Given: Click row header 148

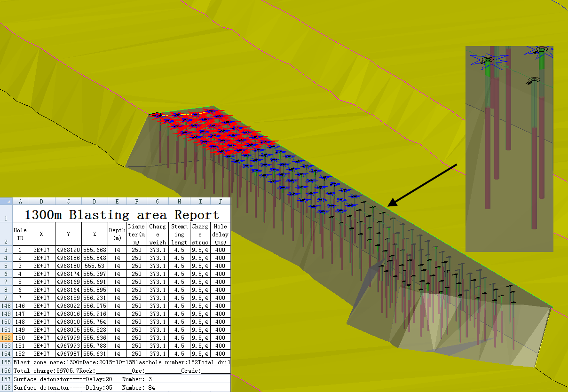Looking at the screenshot, I should 7,306.
